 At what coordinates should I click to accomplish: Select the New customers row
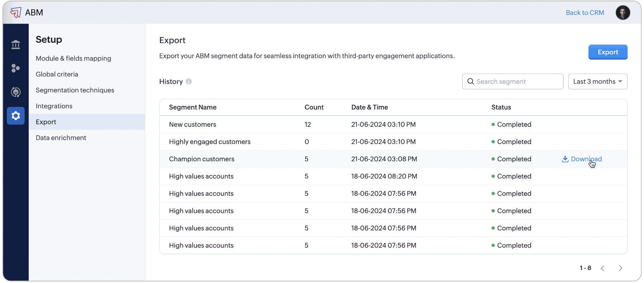(193, 125)
